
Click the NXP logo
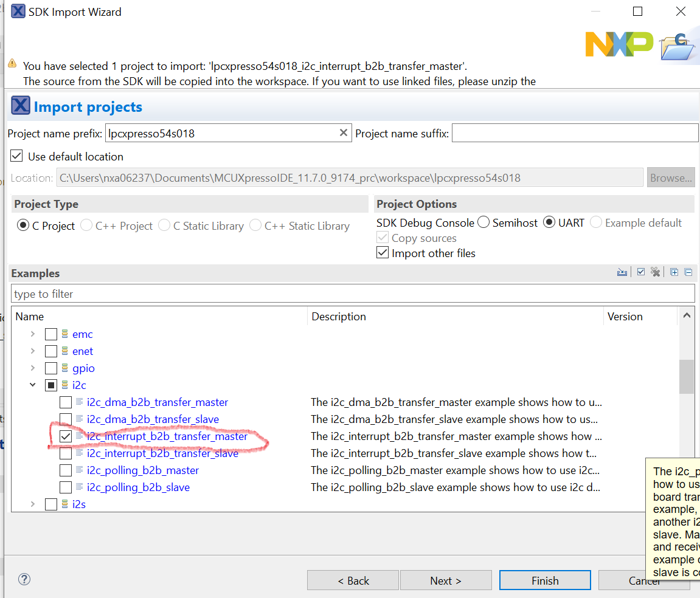(x=619, y=44)
